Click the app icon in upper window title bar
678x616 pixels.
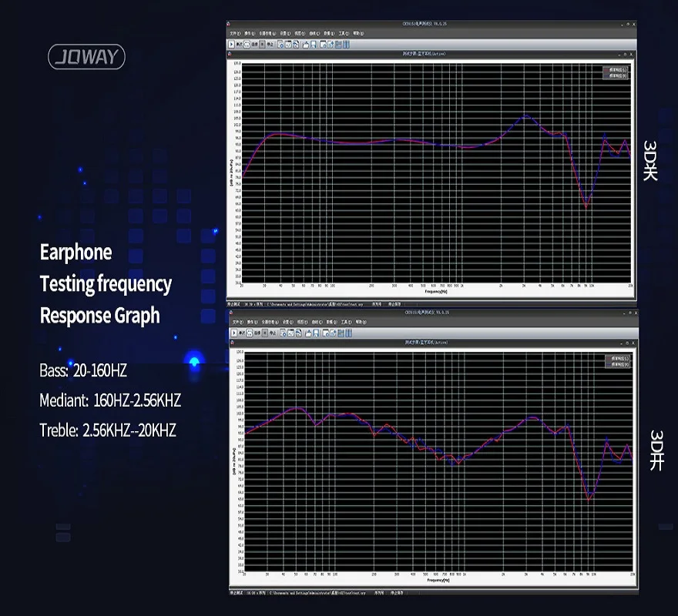[228, 24]
